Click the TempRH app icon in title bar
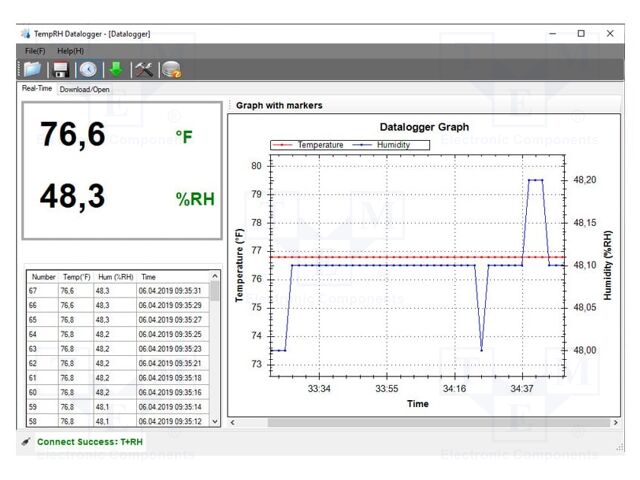The image size is (640, 480). pos(26,33)
